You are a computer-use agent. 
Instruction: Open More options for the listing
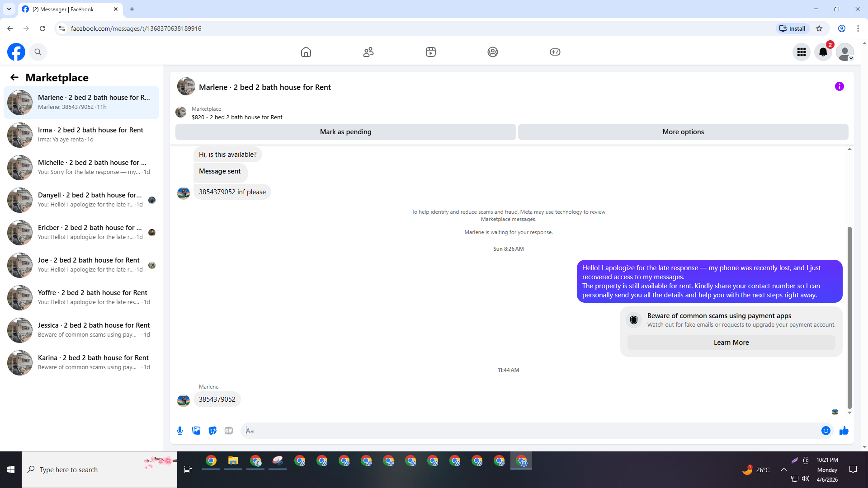coord(683,132)
